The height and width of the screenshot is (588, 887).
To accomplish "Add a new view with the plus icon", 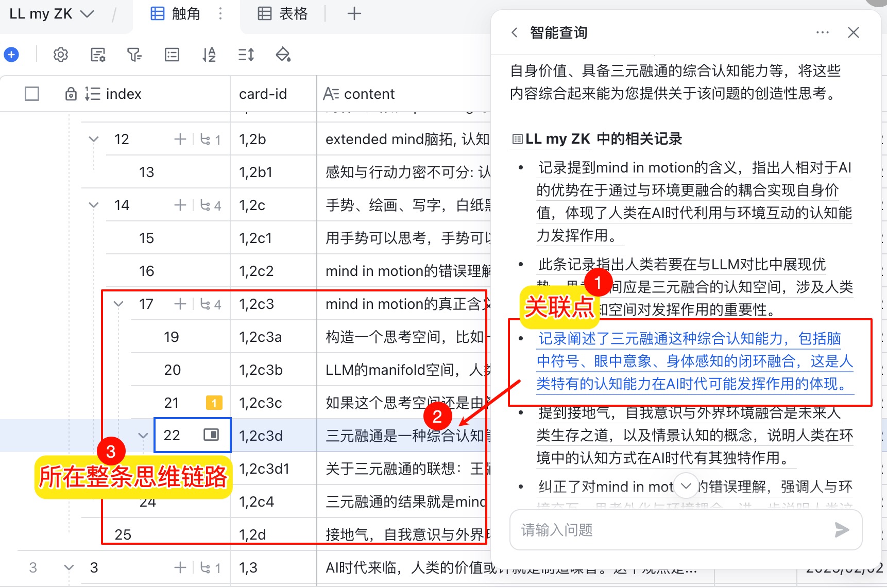I will 354,13.
